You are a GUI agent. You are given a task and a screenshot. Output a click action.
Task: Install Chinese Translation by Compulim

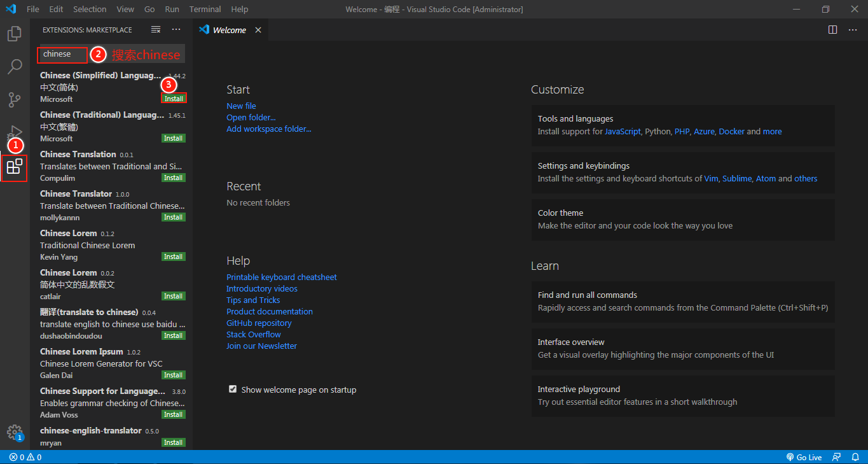(x=174, y=178)
